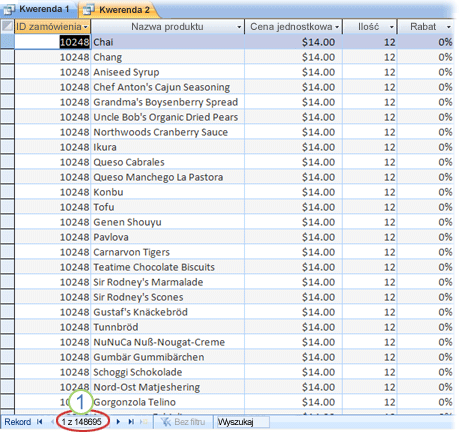The height and width of the screenshot is (432, 459).
Task: Click Teatime Chocolate Biscuits cell
Action: 168,267
